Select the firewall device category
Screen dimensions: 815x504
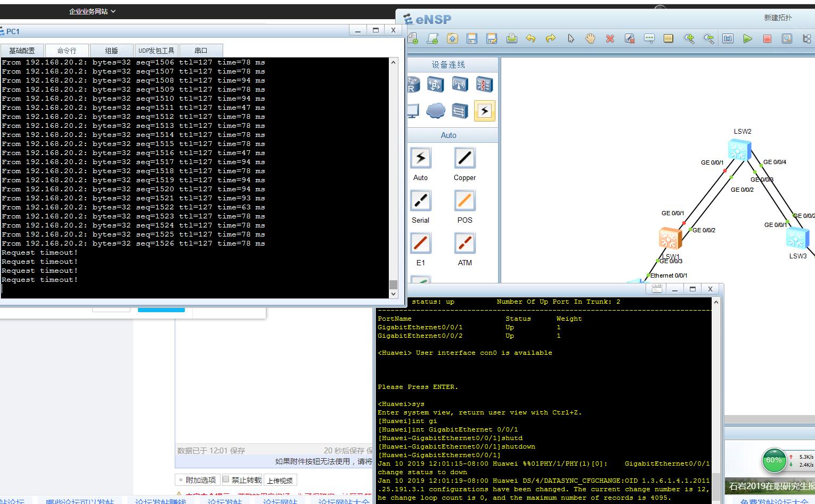coord(484,85)
